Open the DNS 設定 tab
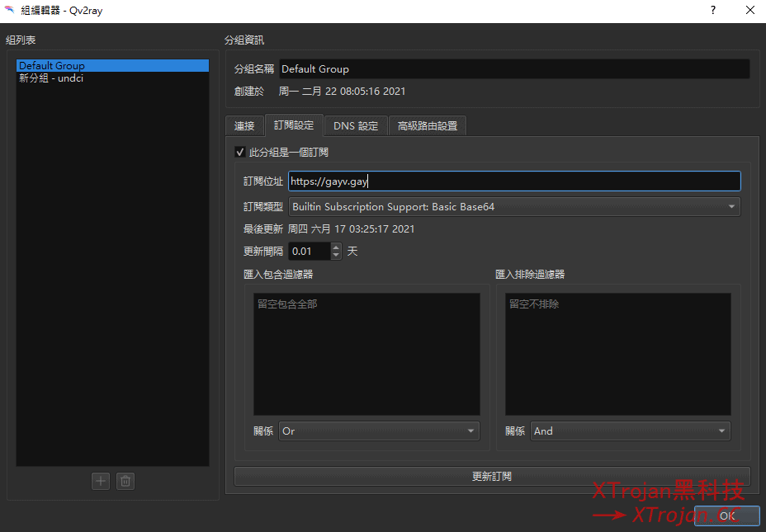Screen dimensions: 766x532 click(x=356, y=125)
